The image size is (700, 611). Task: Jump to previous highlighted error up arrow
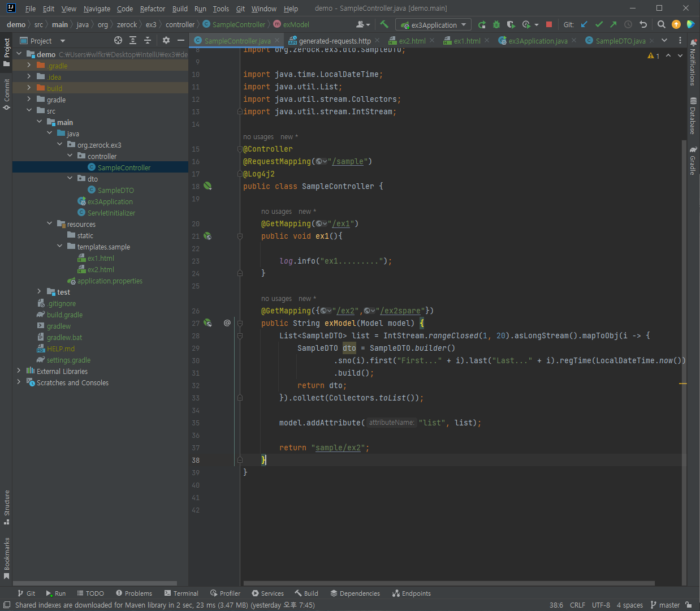[x=668, y=55]
